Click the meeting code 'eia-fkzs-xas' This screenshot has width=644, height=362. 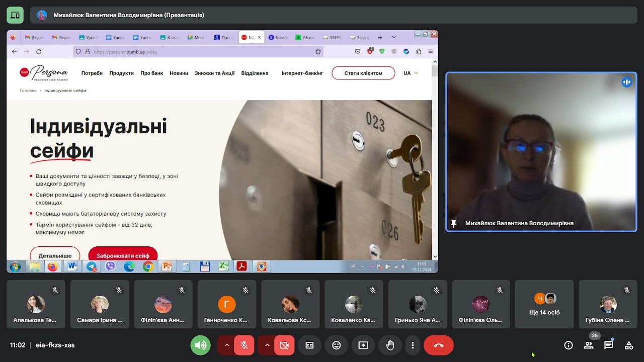[55, 345]
